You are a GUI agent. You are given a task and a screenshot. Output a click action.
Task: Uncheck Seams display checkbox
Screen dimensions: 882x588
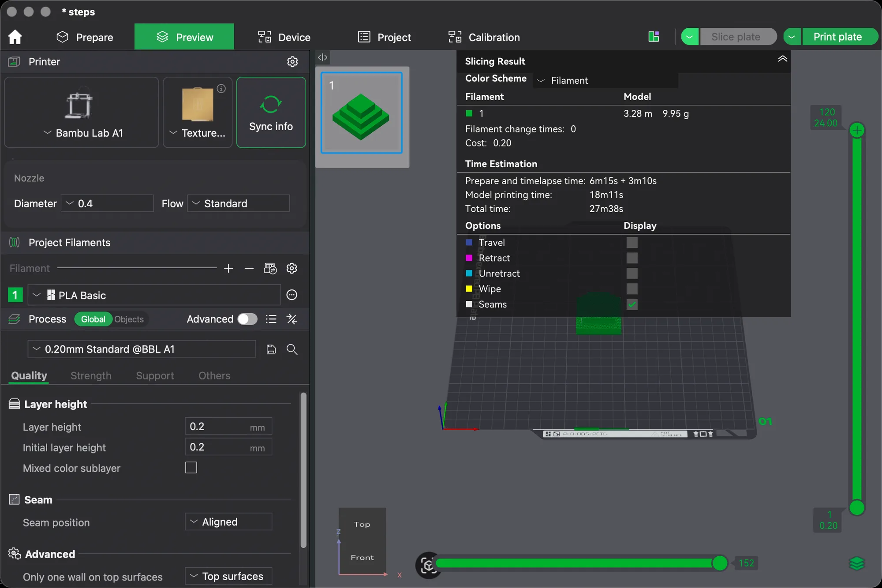632,304
